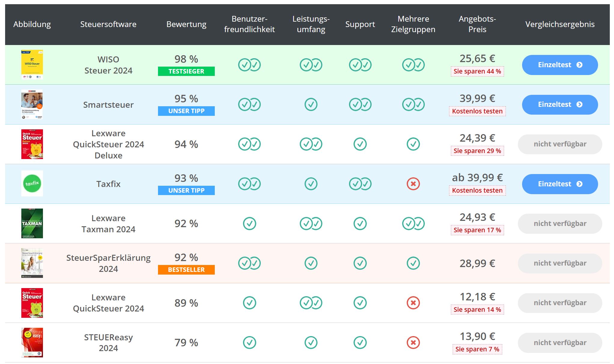Select the 'Smartsteuer' product name
614x364 pixels.
pos(108,105)
